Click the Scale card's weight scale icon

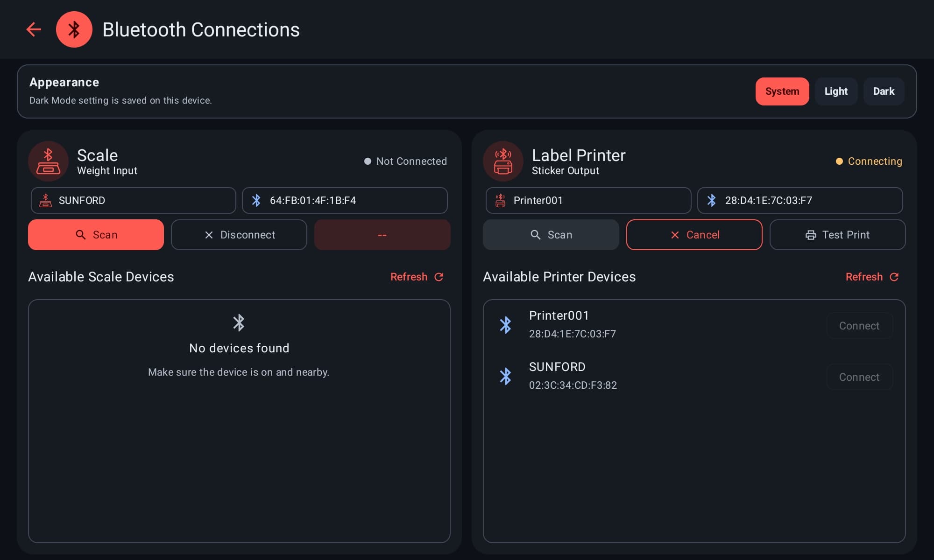48,161
